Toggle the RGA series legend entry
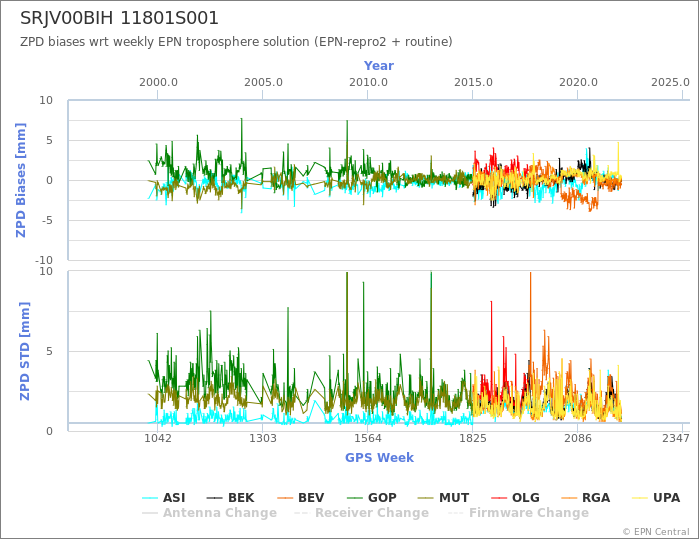 586,498
